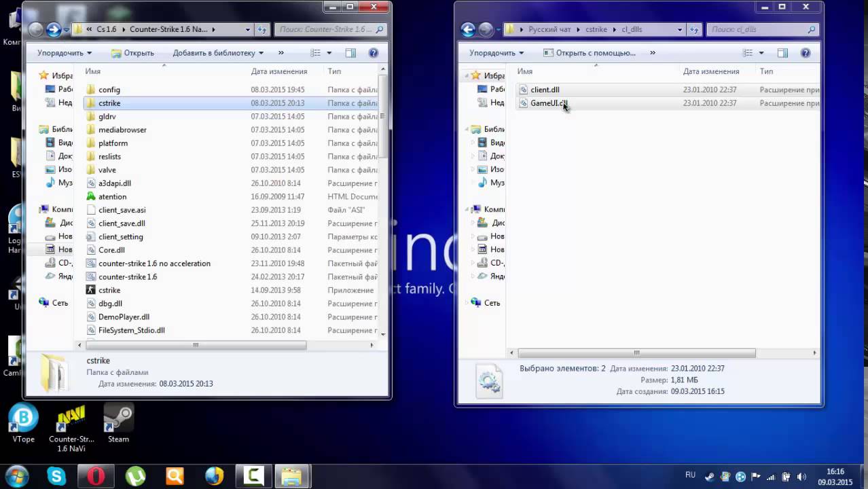Change view icon in cl_dlls toolbar
Image resolution: width=868 pixels, height=489 pixels.
click(x=748, y=52)
